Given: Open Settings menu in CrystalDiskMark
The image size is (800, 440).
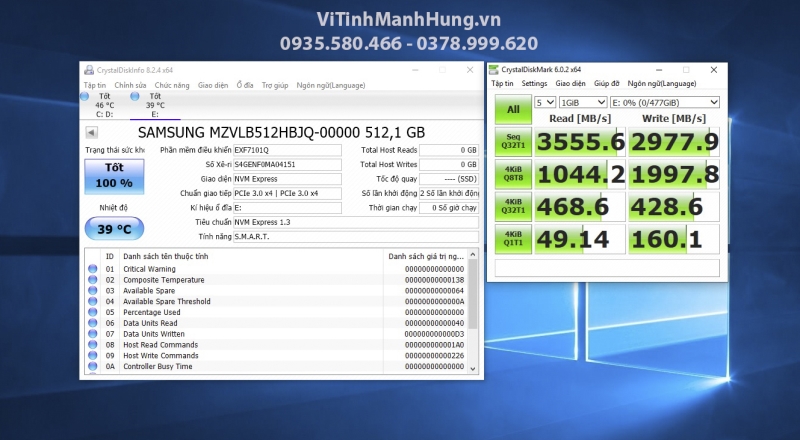Looking at the screenshot, I should coord(534,83).
